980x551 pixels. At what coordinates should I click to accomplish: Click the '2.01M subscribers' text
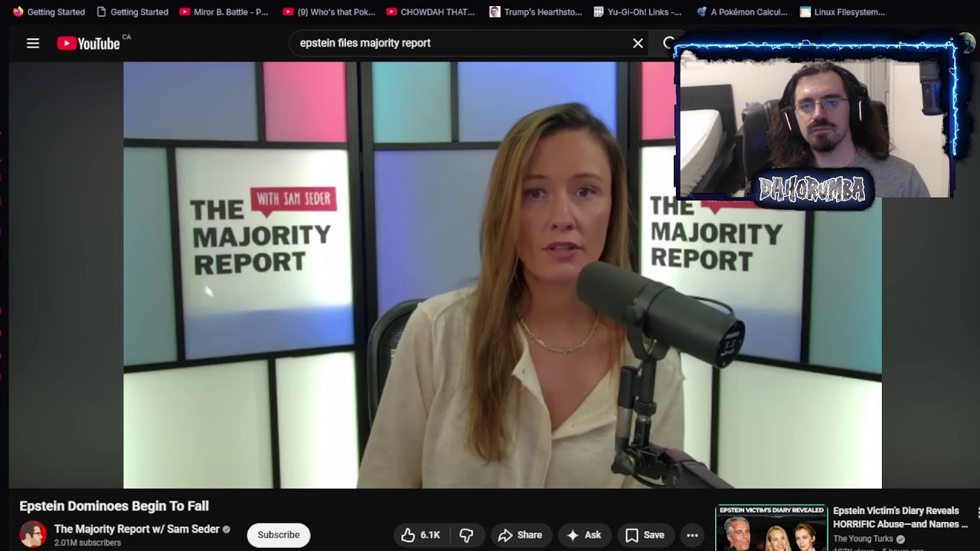(x=87, y=543)
